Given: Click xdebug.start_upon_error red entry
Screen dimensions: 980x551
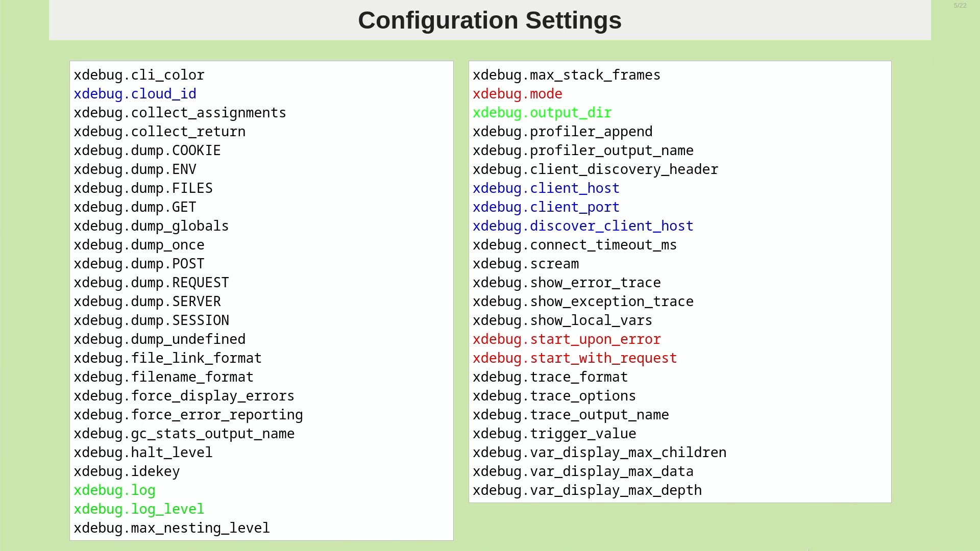Looking at the screenshot, I should (x=566, y=339).
